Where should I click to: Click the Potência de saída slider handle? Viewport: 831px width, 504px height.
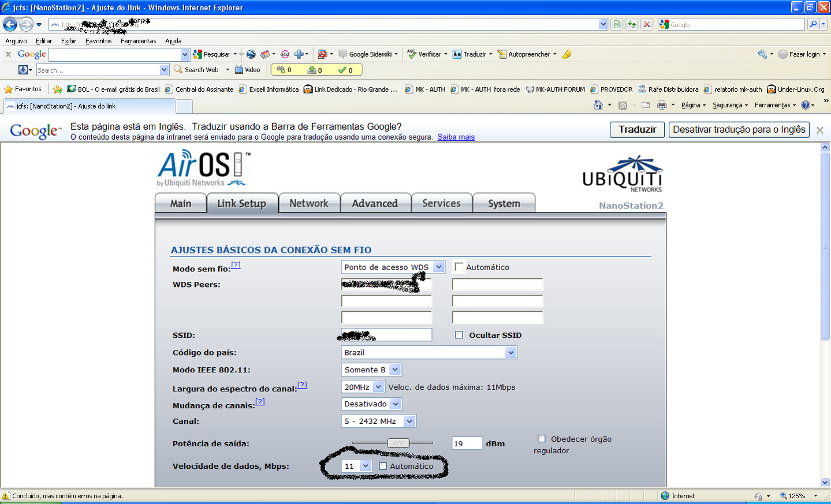398,443
